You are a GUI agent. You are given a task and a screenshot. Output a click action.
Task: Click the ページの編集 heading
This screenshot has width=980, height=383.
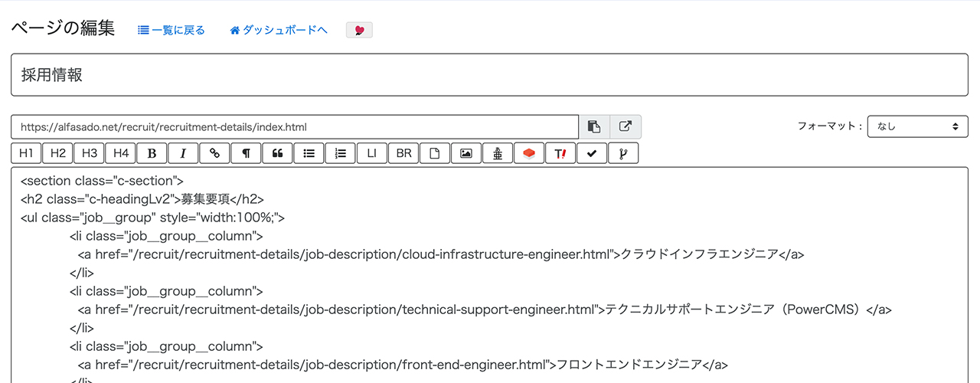tap(63, 28)
